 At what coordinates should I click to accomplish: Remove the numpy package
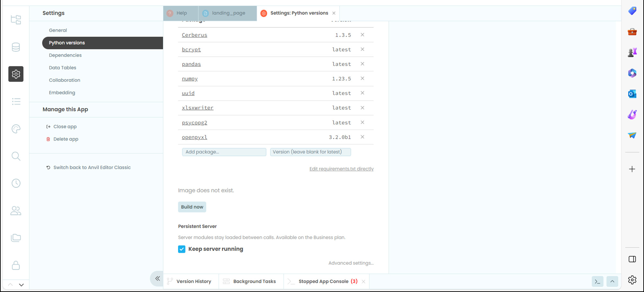(x=362, y=78)
